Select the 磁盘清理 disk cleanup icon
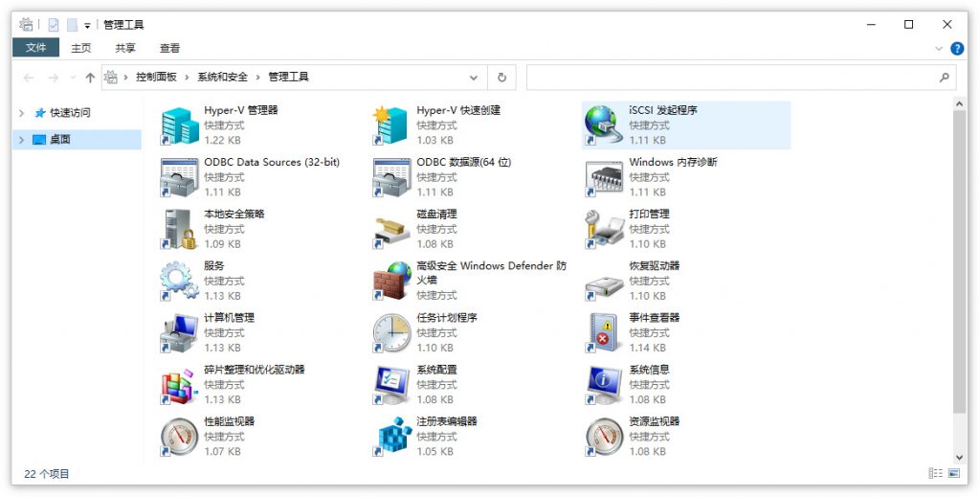 pos(391,229)
